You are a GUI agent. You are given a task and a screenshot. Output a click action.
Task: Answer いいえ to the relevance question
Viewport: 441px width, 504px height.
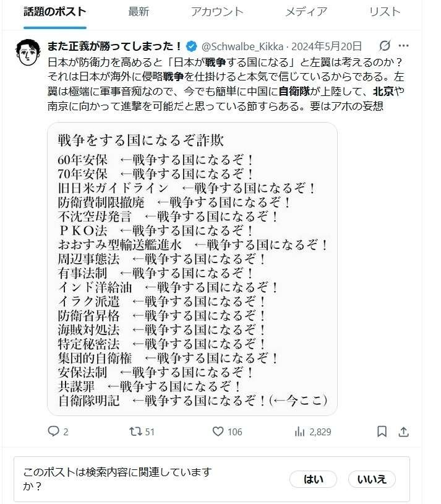coord(372,479)
